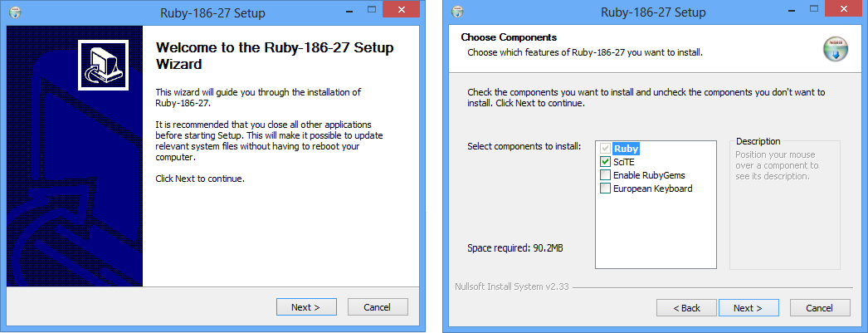Toggle the Ruby component checkbox

tap(605, 149)
